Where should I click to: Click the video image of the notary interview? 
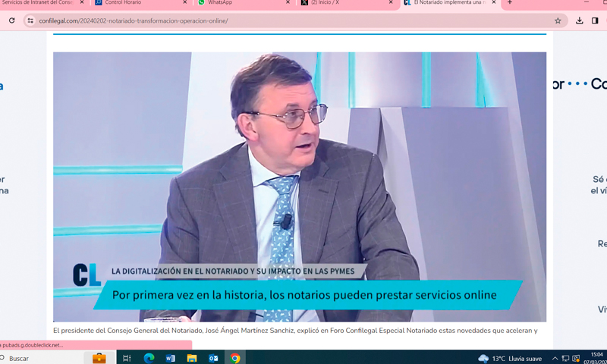tap(299, 186)
